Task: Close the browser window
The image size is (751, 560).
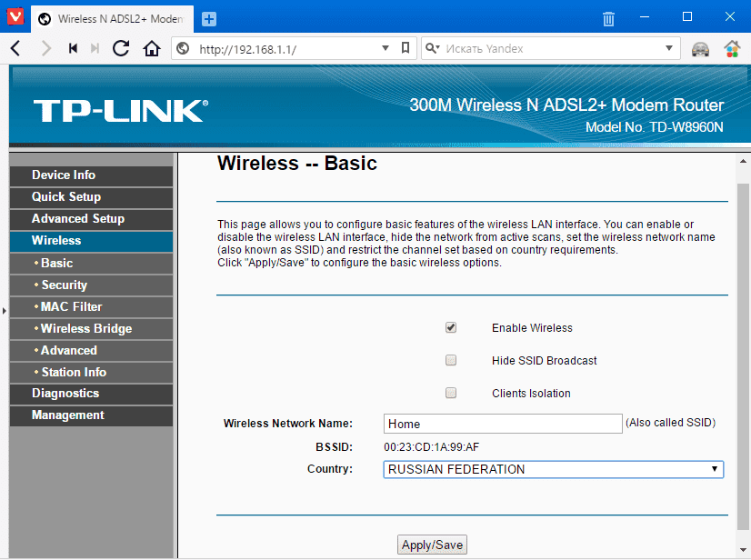Action: (x=730, y=16)
